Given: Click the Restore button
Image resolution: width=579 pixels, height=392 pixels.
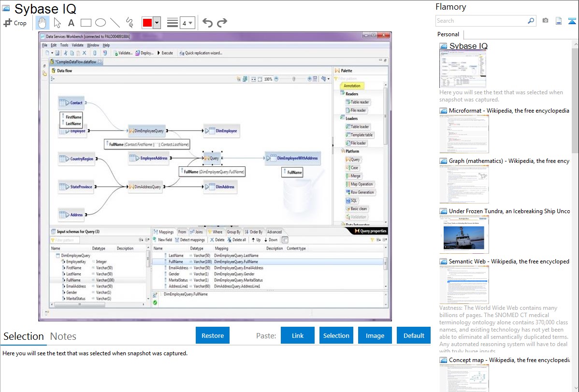Looking at the screenshot, I should tap(213, 335).
